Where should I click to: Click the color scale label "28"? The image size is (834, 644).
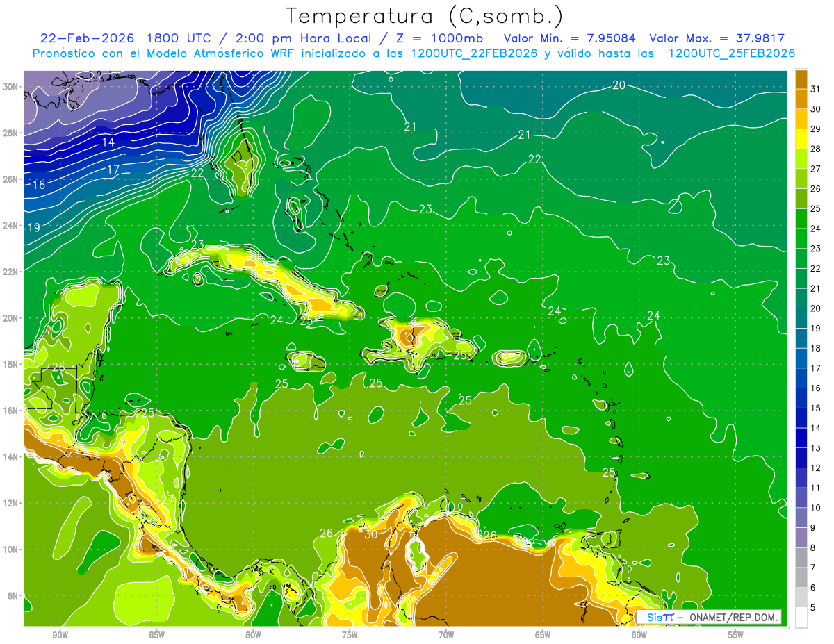click(816, 149)
